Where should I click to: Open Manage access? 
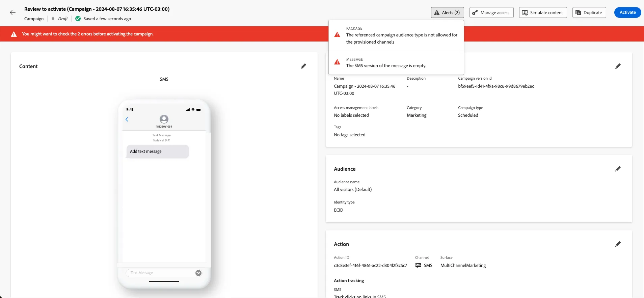[491, 12]
